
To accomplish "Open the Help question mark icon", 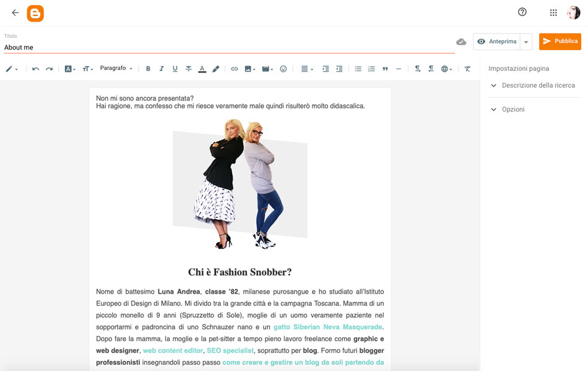I will 522,12.
